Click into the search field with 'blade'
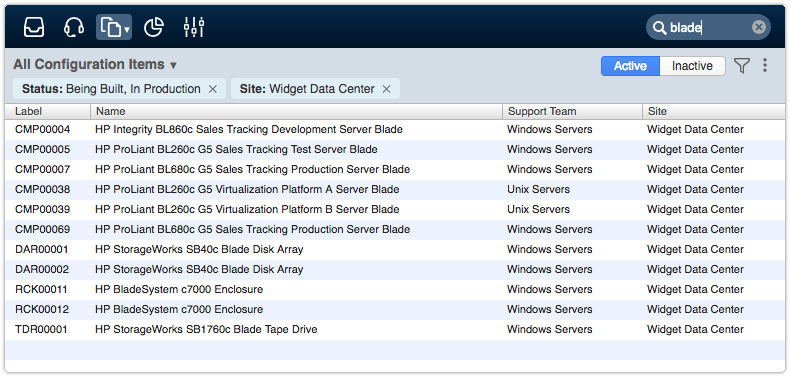This screenshot has width=790, height=377. 707,27
